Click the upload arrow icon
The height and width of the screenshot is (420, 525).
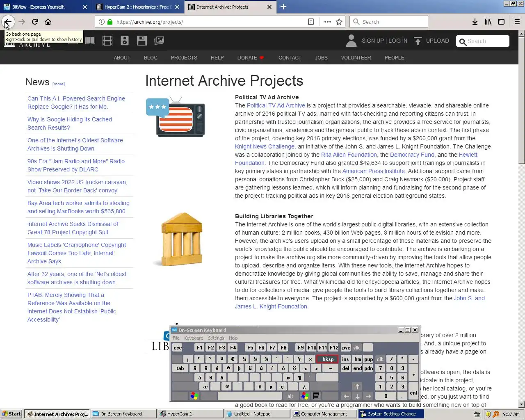pos(418,41)
